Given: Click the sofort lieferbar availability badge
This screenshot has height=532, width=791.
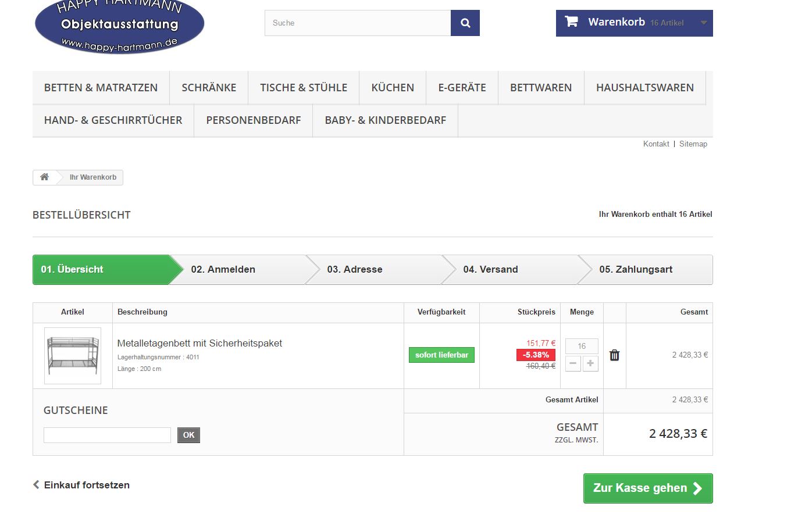Looking at the screenshot, I should [x=441, y=355].
